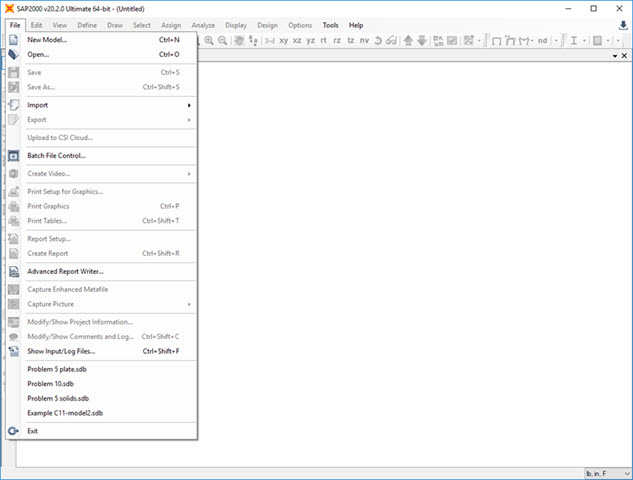Screen dimensions: 633x480
Task: Click the nv named view button
Action: click(x=364, y=40)
